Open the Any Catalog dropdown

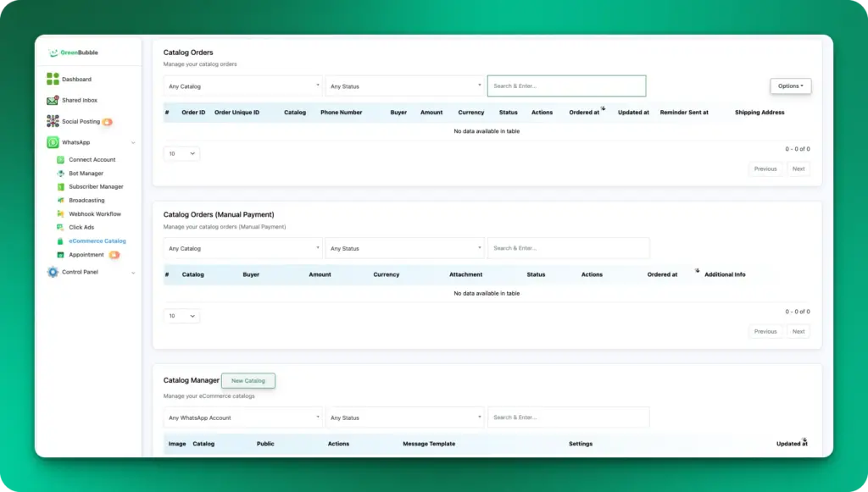pyautogui.click(x=242, y=86)
